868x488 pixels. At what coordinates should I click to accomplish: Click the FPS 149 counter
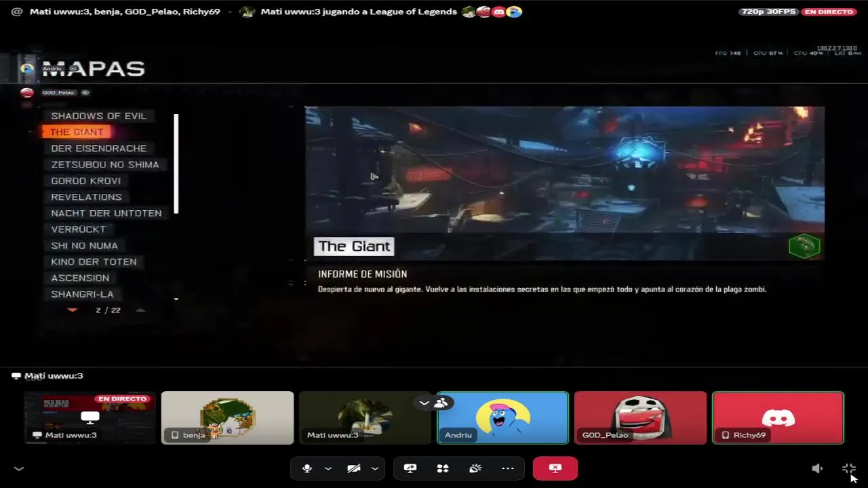click(728, 53)
